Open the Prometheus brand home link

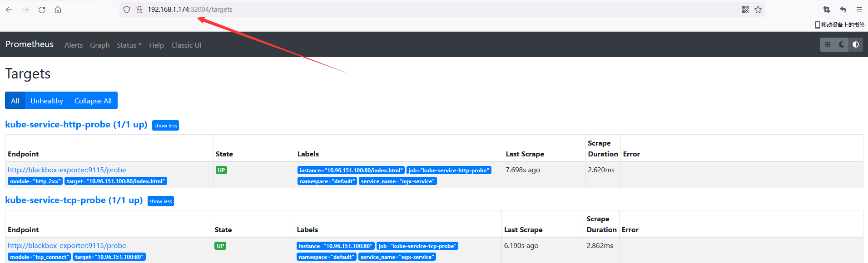coord(30,44)
